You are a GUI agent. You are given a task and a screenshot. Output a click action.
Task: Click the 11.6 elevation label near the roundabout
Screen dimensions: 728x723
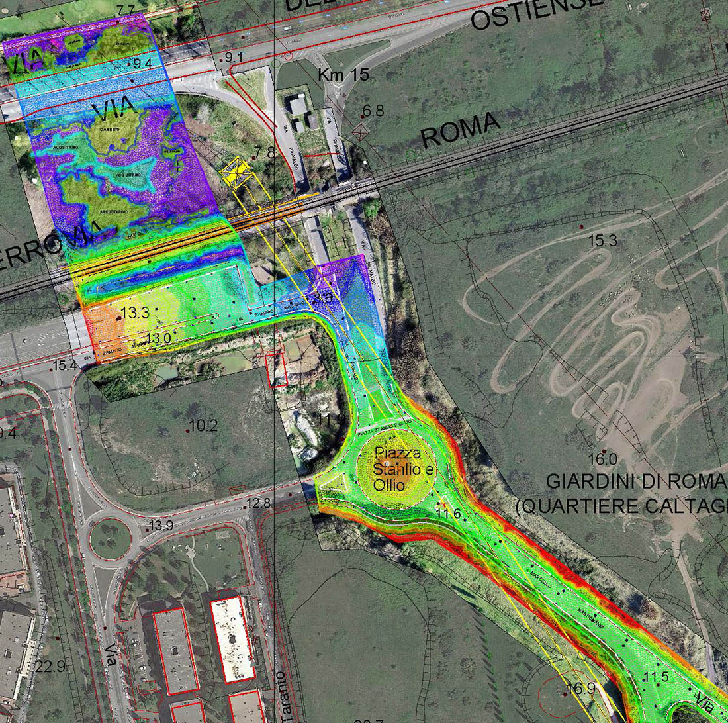coord(448,513)
